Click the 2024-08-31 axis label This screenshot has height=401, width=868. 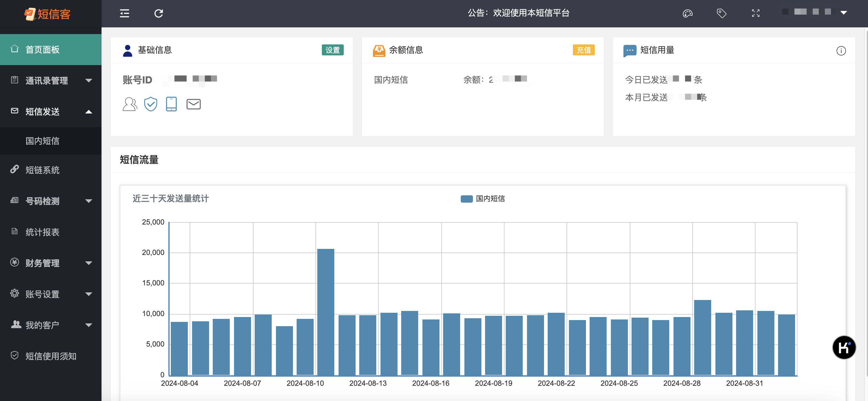(744, 383)
